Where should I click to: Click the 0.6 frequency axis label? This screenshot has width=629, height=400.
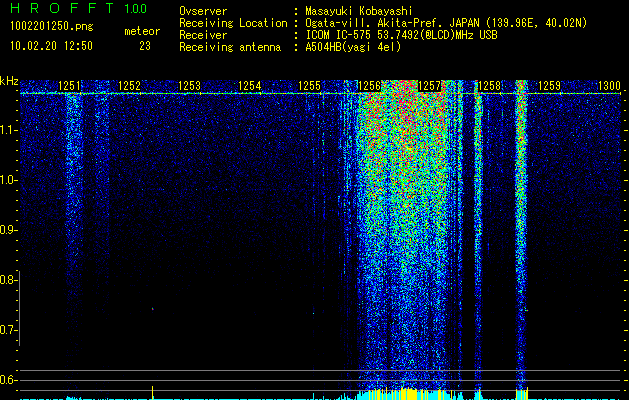click(x=8, y=380)
